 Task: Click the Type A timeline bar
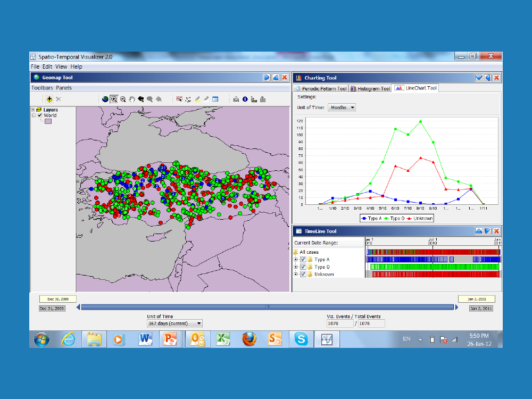point(433,259)
